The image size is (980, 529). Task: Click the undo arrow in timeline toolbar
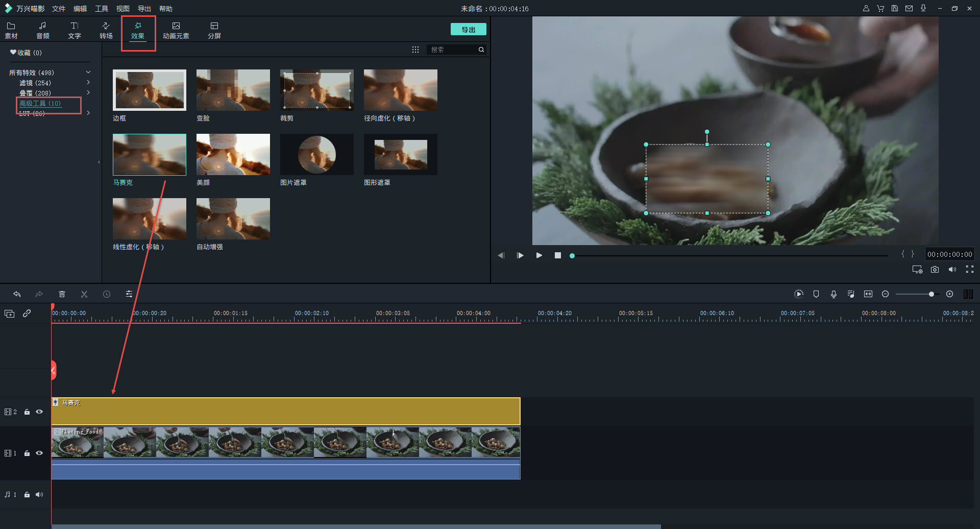[x=17, y=294]
